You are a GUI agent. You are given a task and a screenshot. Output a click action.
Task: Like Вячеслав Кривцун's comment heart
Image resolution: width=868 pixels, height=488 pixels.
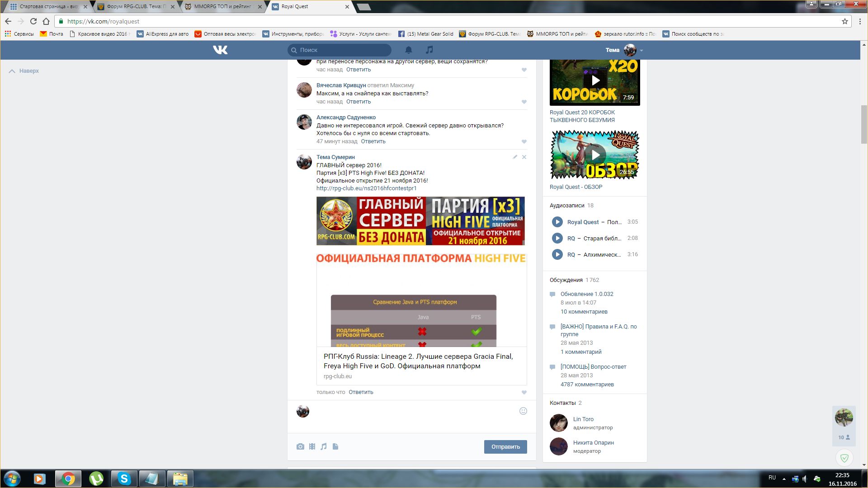[524, 102]
